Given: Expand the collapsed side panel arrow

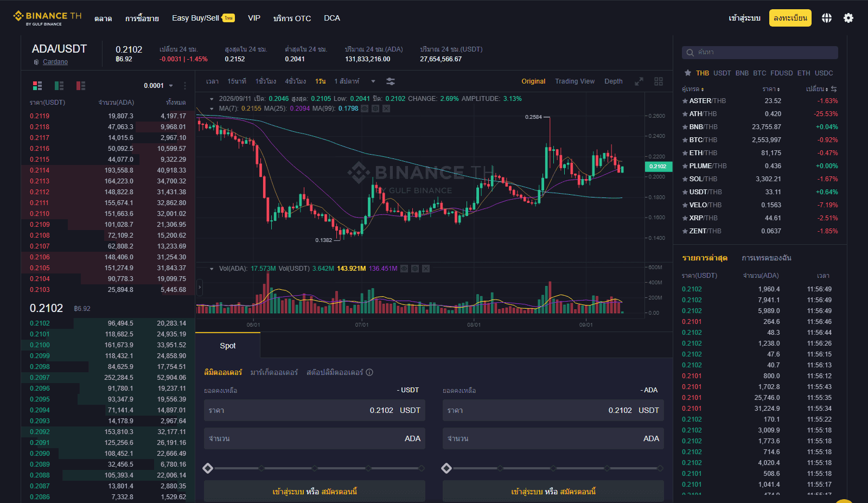Looking at the screenshot, I should tap(200, 287).
